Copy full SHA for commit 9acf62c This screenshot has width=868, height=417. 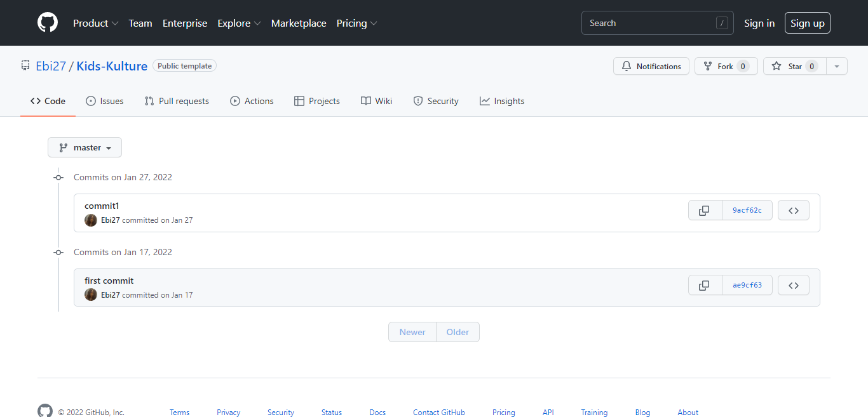(x=705, y=210)
